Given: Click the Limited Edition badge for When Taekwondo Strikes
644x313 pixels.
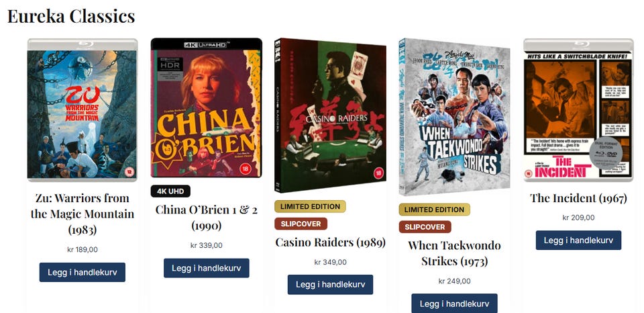Looking at the screenshot, I should coord(434,210).
